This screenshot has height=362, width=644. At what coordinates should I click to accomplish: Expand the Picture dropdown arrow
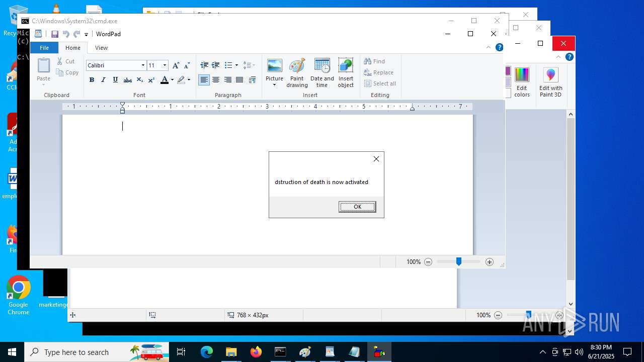pos(274,84)
